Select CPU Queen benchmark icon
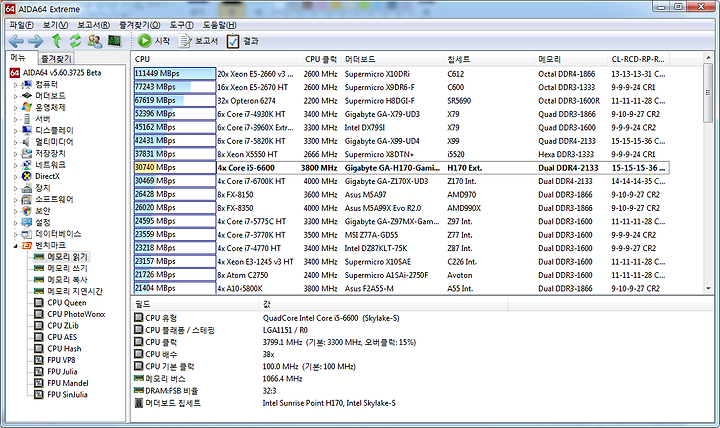This screenshot has height=428, width=720. pyautogui.click(x=39, y=303)
